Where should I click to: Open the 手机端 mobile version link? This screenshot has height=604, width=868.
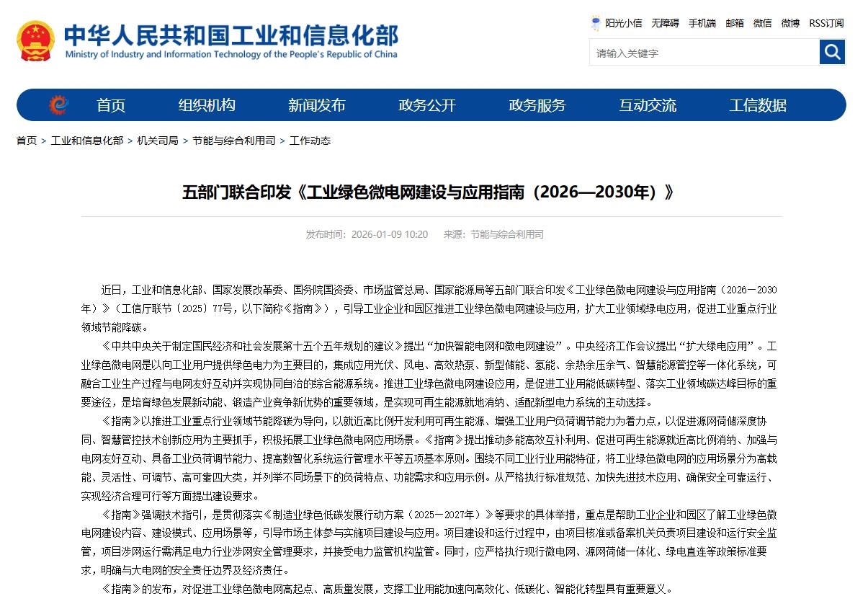702,23
